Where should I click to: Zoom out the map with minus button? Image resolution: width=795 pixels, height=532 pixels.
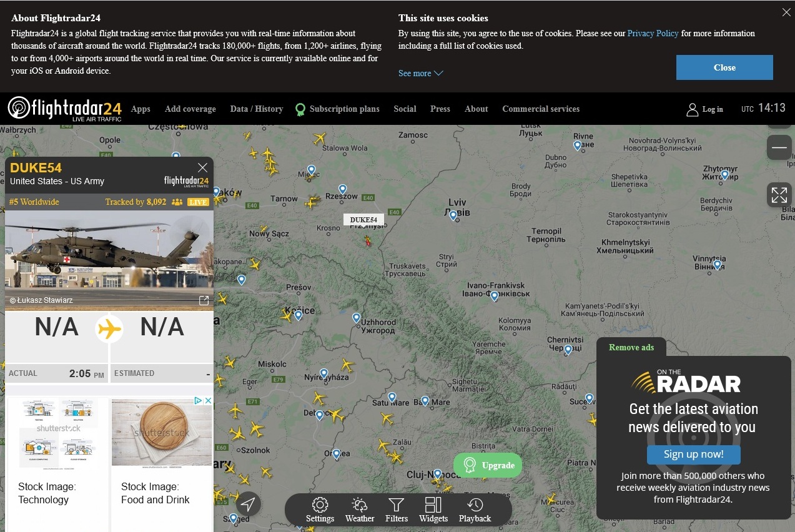click(x=779, y=148)
